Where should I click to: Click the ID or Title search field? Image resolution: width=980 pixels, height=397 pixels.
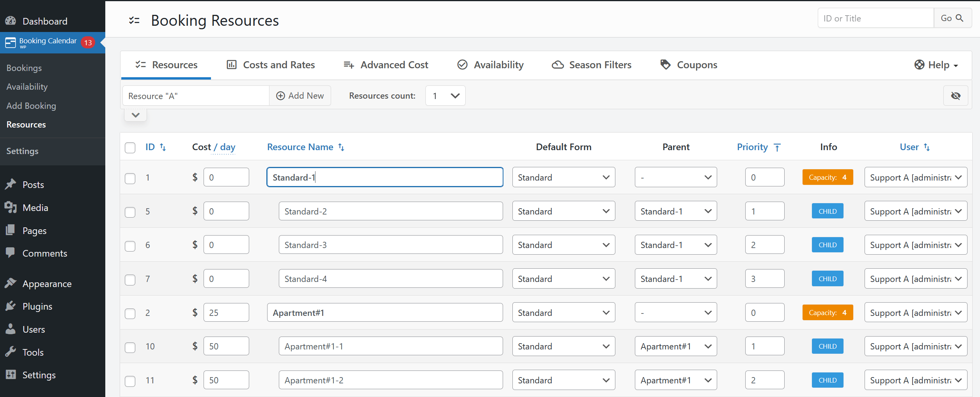click(876, 18)
